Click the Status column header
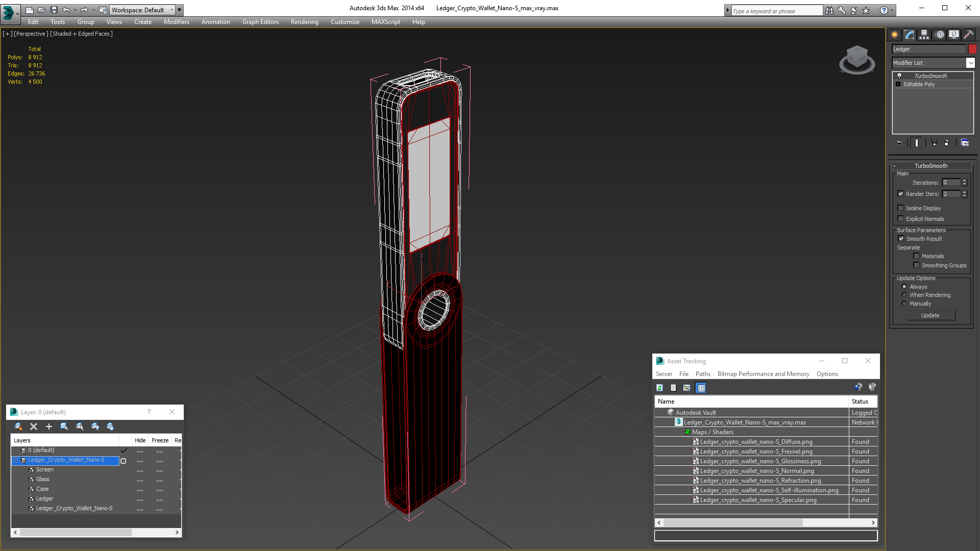 pyautogui.click(x=863, y=402)
